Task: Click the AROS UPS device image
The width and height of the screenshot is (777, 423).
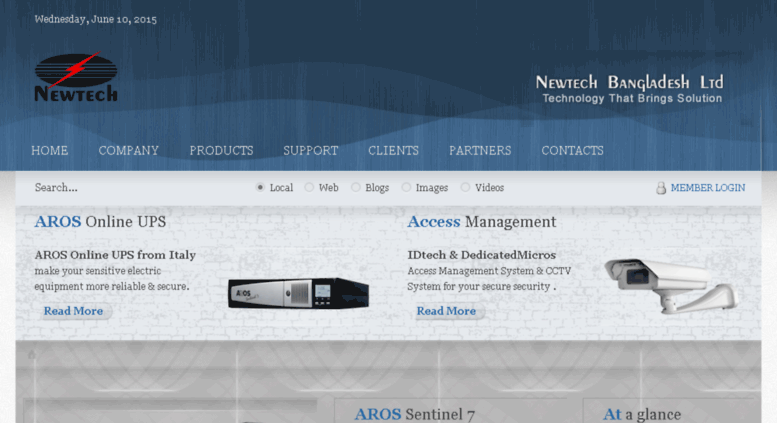Action: tap(298, 293)
